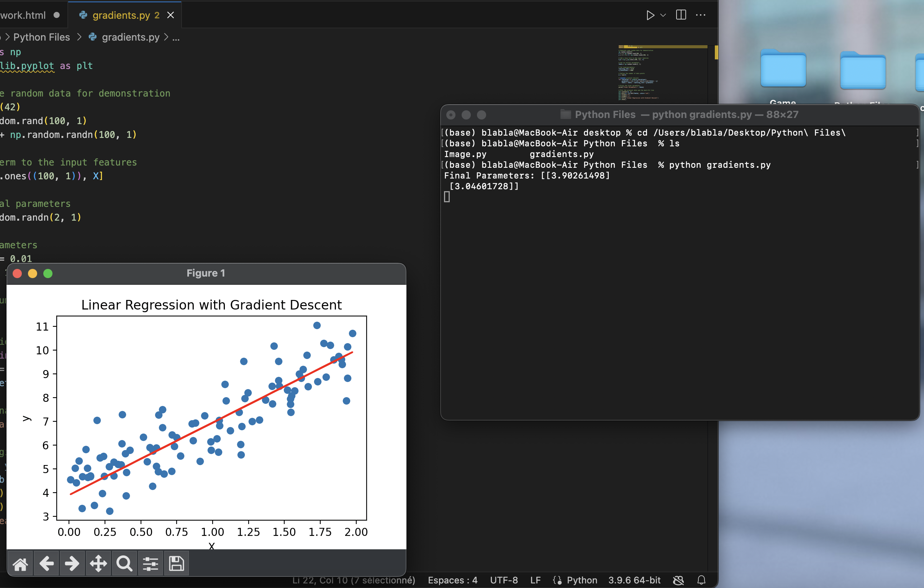The width and height of the screenshot is (924, 588).
Task: Click the yellow scrollbar marker in editor
Action: (716, 52)
